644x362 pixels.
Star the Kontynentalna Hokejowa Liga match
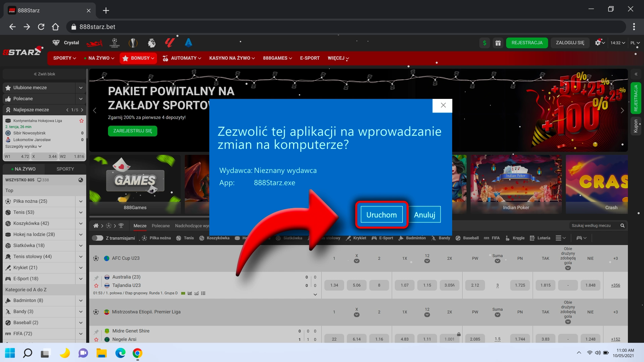click(x=82, y=121)
